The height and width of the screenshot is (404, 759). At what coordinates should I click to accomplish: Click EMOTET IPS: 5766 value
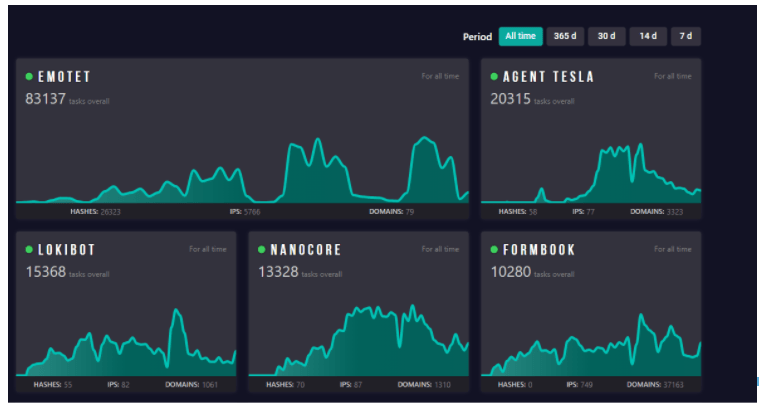(x=245, y=212)
